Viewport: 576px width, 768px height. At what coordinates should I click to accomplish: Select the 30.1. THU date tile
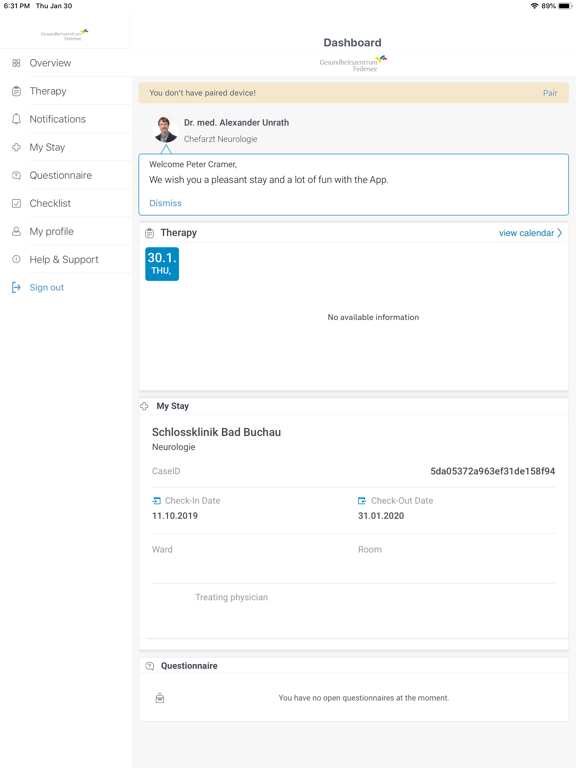(x=162, y=264)
